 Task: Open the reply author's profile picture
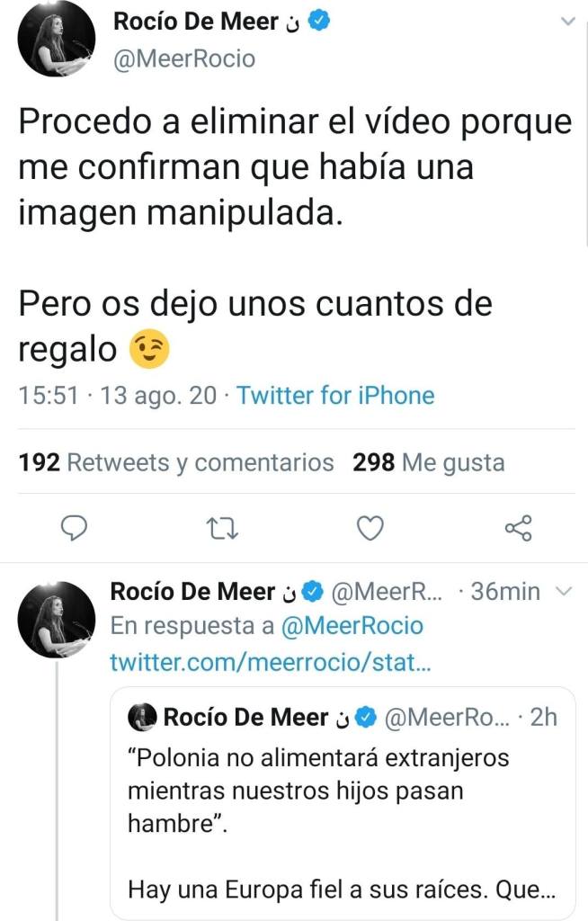point(57,619)
